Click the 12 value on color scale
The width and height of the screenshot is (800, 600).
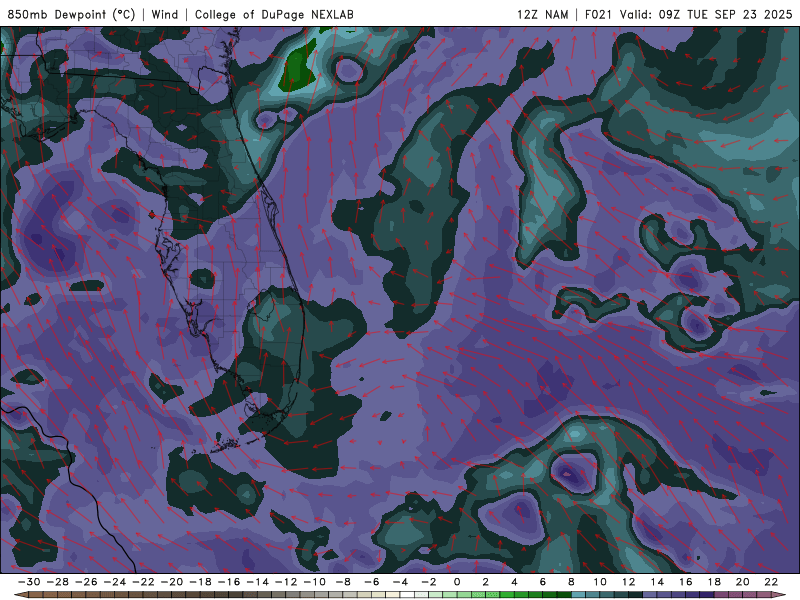tap(628, 582)
